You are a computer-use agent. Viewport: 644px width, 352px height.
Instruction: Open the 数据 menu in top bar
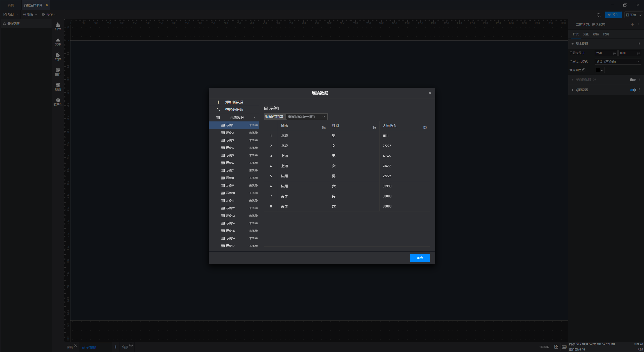(x=30, y=15)
